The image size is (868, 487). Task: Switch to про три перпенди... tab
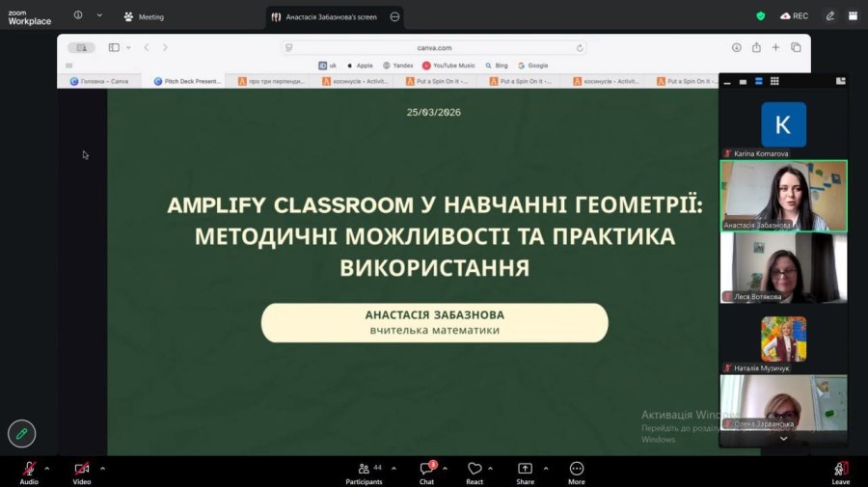271,81
